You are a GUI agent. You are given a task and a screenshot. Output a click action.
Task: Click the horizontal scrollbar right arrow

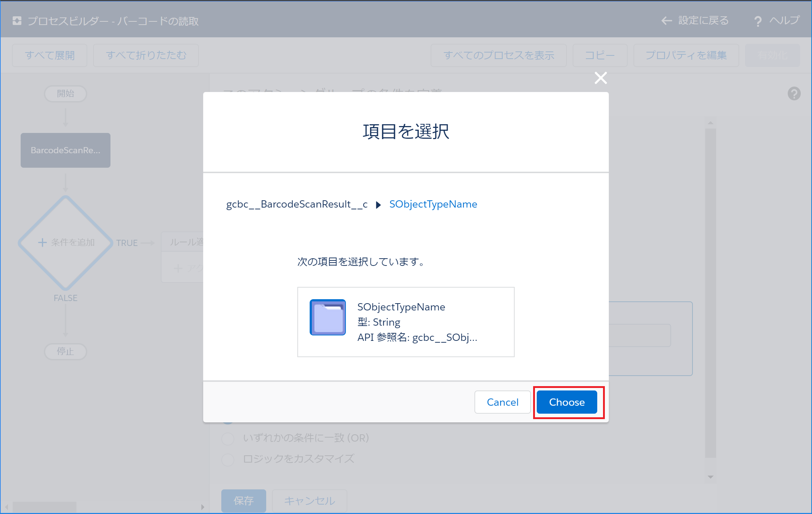pos(202,507)
